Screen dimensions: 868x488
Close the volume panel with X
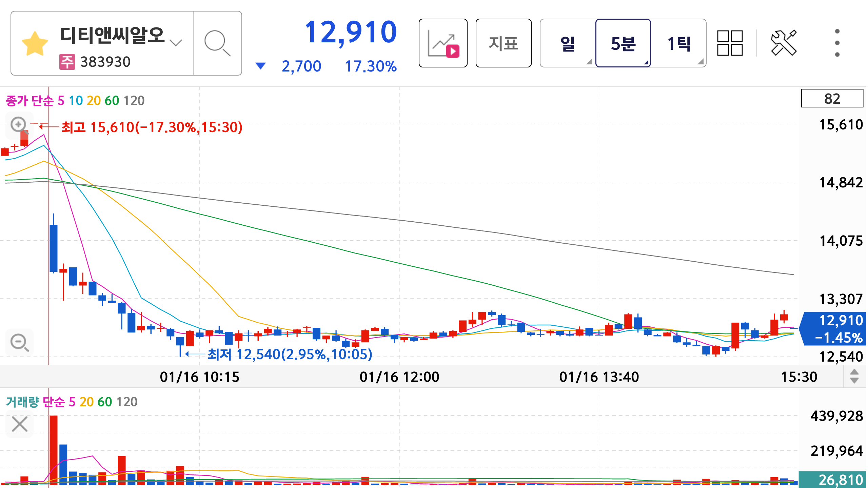19,424
